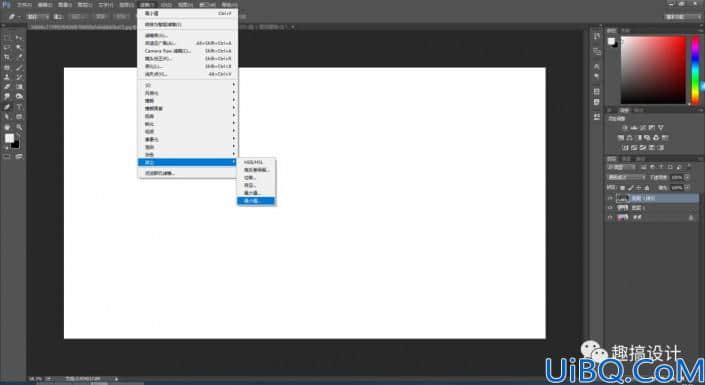The width and height of the screenshot is (705, 385).
Task: Expand the 风格化 filter submenu
Action: 188,93
